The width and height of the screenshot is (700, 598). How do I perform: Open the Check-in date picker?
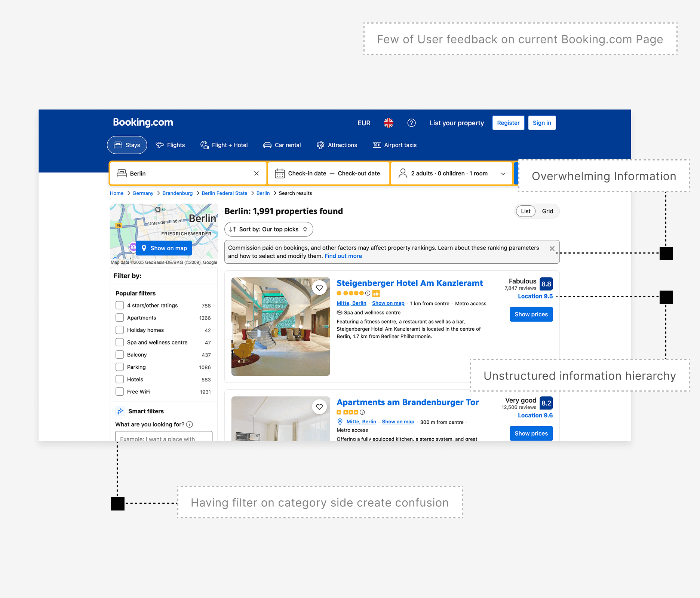[307, 174]
